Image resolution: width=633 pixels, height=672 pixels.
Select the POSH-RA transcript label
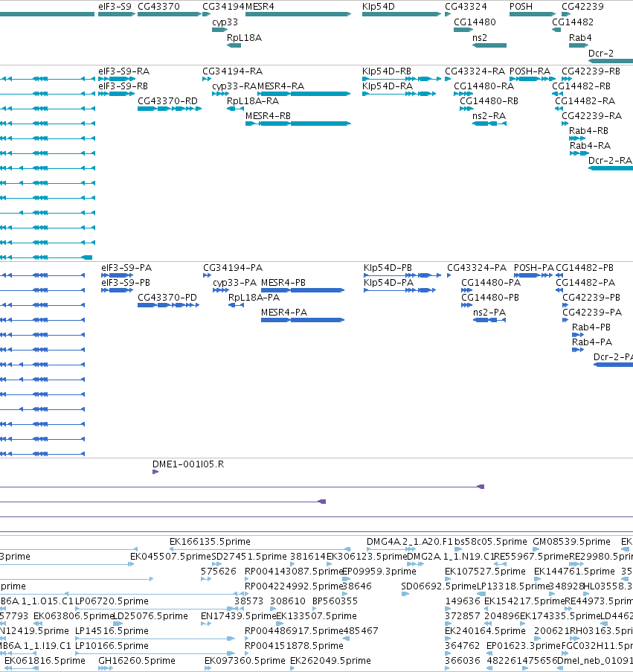[530, 71]
